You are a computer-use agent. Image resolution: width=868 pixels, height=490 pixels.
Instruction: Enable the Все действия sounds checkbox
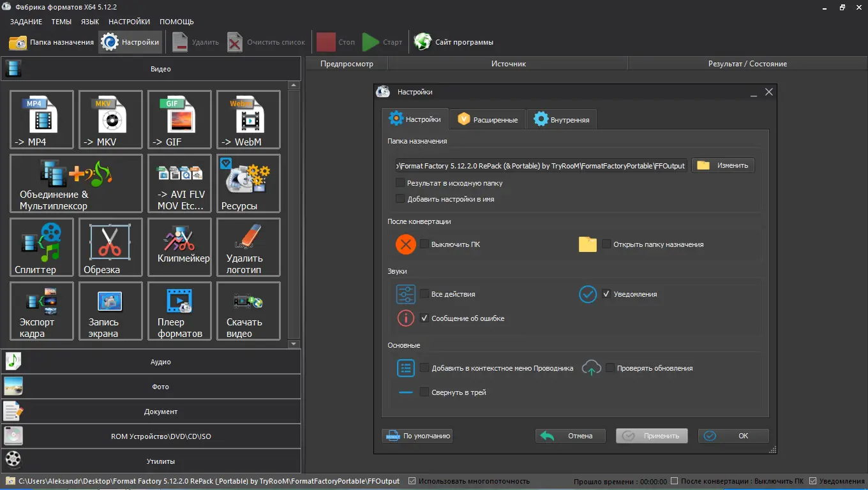point(424,294)
